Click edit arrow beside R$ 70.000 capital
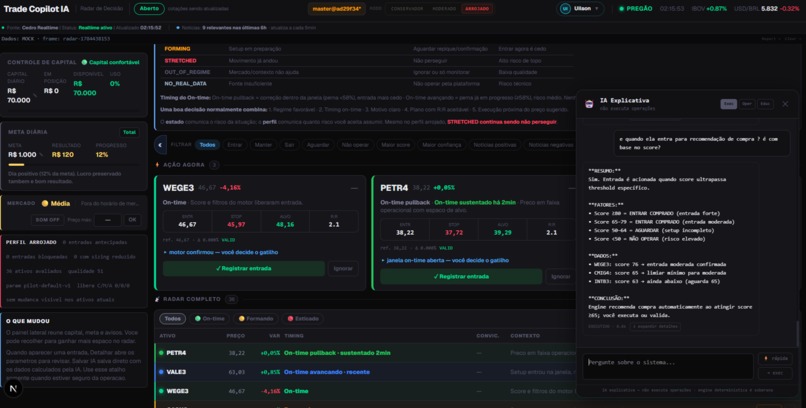This screenshot has width=806, height=408. click(x=35, y=96)
